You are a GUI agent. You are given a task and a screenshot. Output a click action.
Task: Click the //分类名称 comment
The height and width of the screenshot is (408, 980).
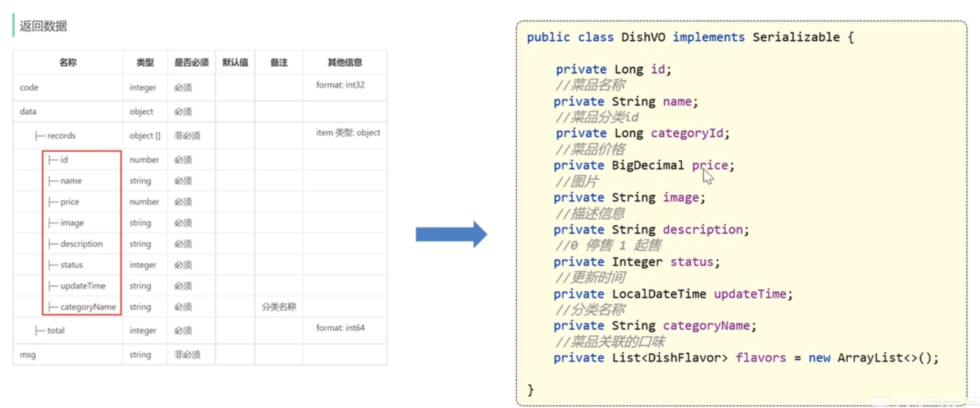[x=590, y=310]
